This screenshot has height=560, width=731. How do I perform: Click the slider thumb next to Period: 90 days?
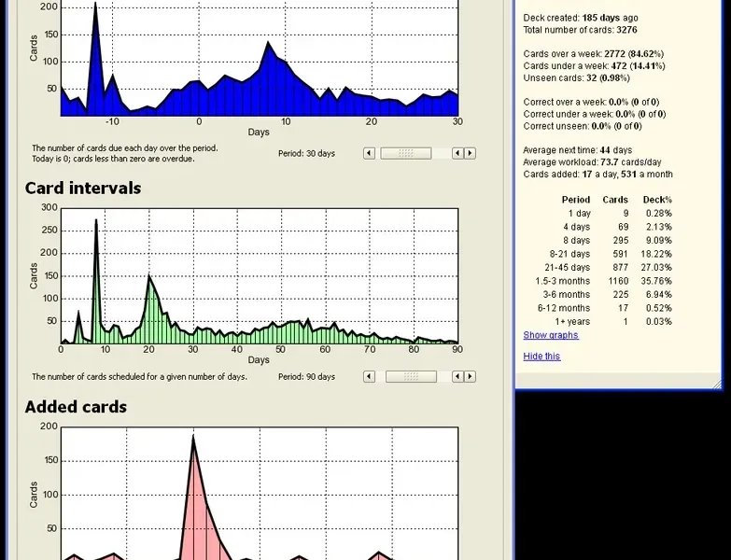411,376
